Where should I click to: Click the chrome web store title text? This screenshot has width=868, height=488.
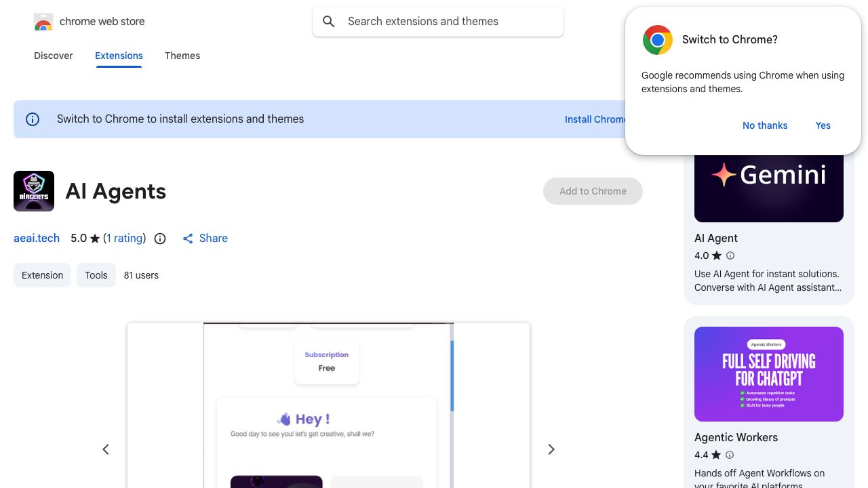pyautogui.click(x=102, y=22)
